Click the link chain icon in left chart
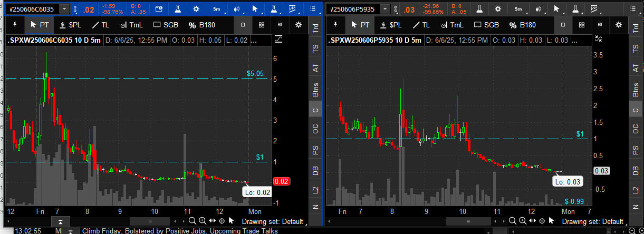The width and height of the screenshot is (644, 234). pyautogui.click(x=76, y=9)
